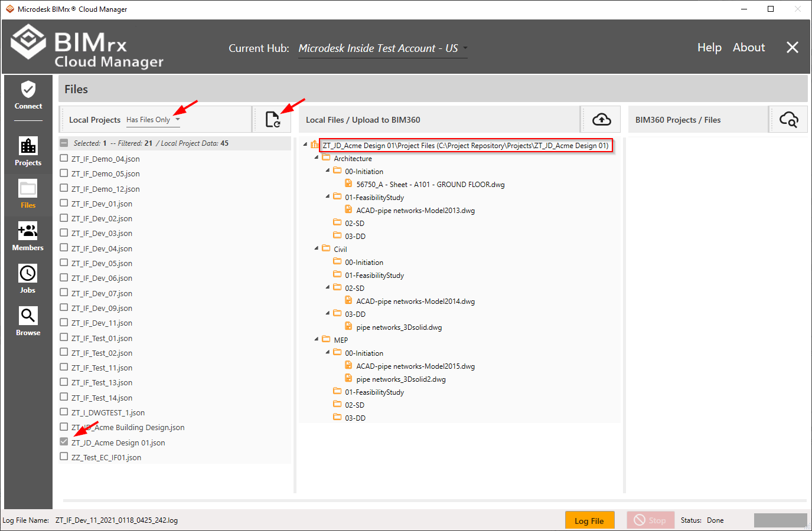Viewport: 812px width, 531px height.
Task: Open the About menu item
Action: pyautogui.click(x=748, y=48)
